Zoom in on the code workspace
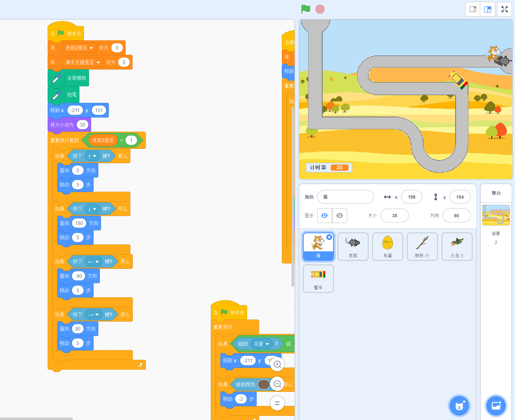 (x=277, y=364)
